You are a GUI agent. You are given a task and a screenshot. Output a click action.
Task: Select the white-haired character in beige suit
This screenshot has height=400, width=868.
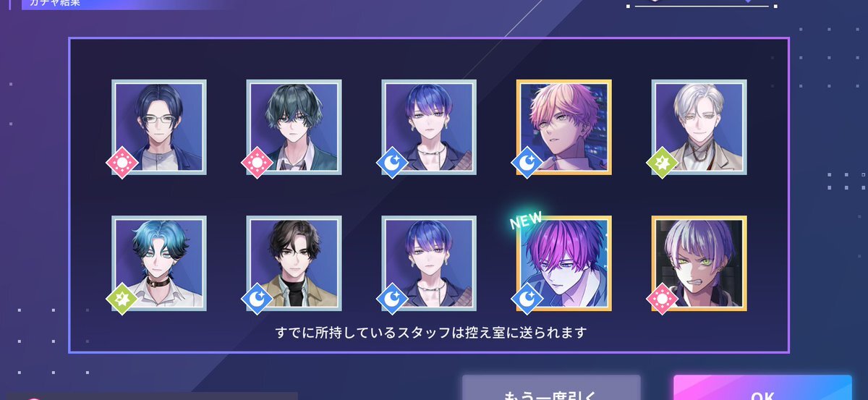[699, 127]
